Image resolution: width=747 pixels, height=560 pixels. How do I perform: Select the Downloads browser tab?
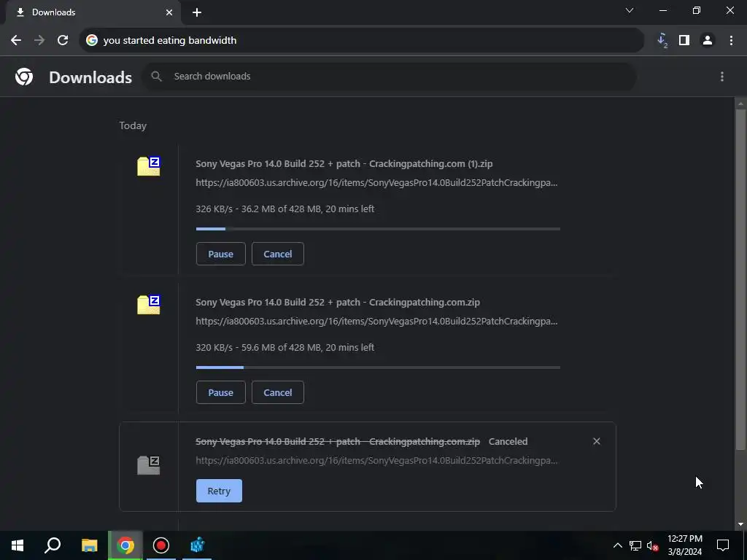tap(94, 12)
